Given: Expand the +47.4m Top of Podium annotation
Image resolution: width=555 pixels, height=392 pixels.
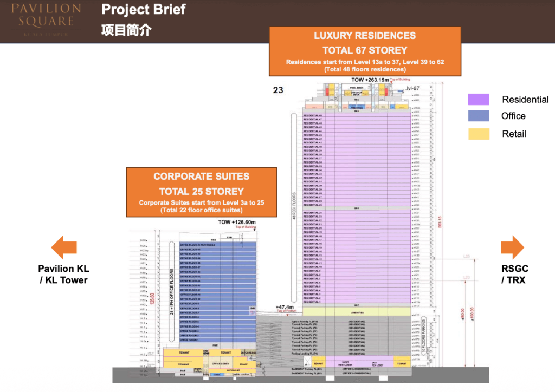Looking at the screenshot, I should 284,309.
